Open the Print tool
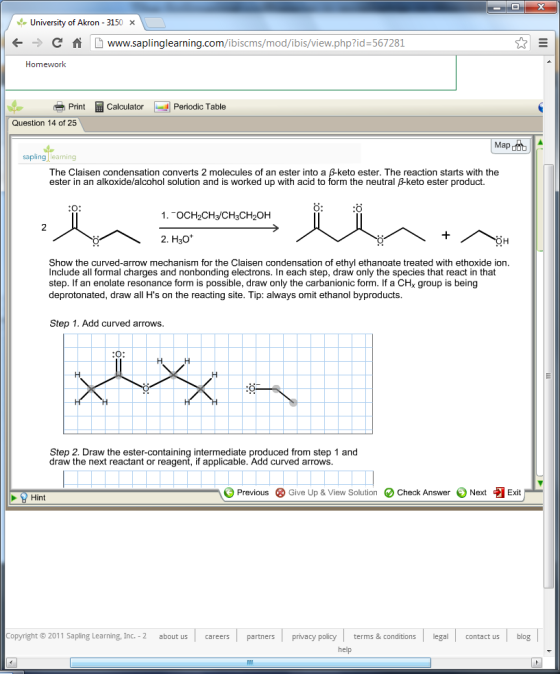The height and width of the screenshot is (674, 560). (x=69, y=107)
